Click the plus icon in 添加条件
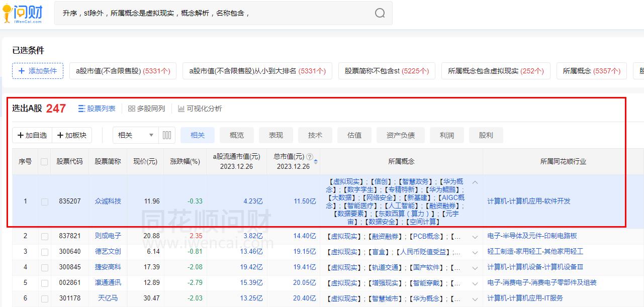Viewport: 644px width, 307px height. point(22,71)
